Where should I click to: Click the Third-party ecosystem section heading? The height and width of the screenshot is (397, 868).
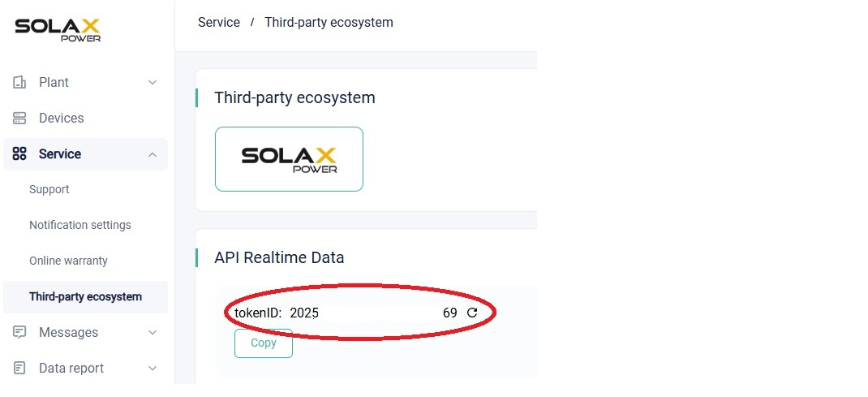point(294,97)
